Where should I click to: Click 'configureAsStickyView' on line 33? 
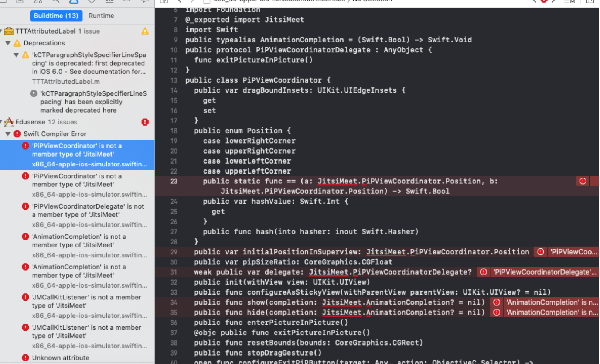click(x=293, y=292)
